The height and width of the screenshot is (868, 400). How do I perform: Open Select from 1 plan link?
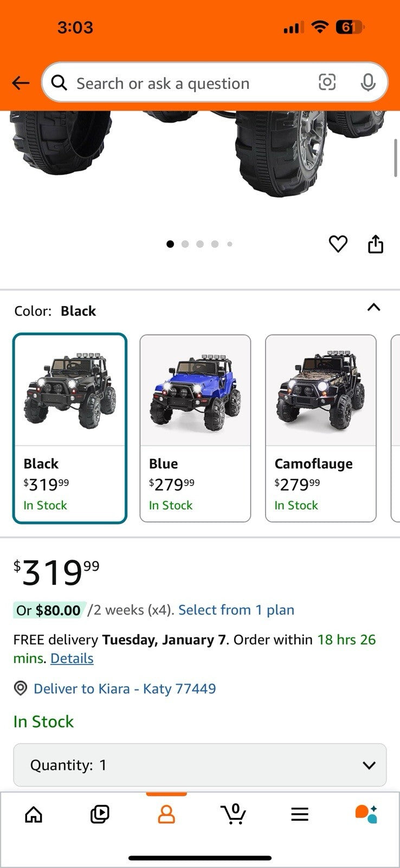236,610
